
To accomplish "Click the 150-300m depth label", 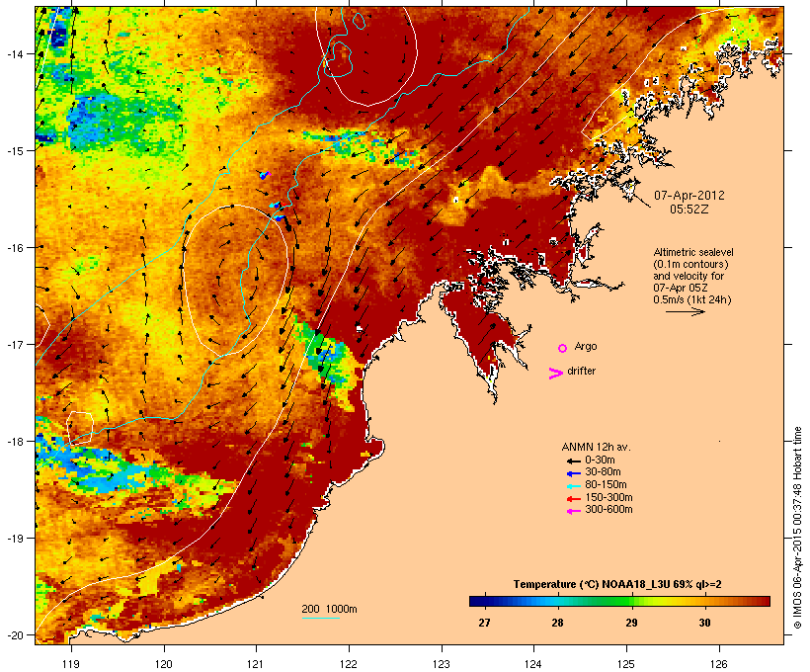I will pos(608,497).
